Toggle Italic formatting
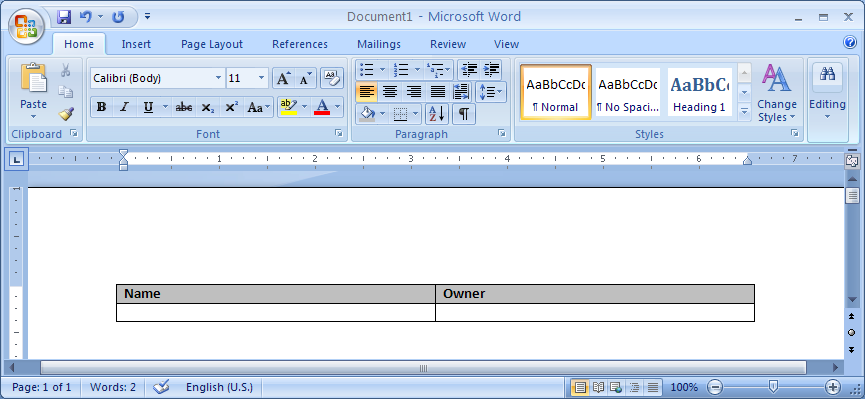The image size is (865, 399). coord(124,107)
